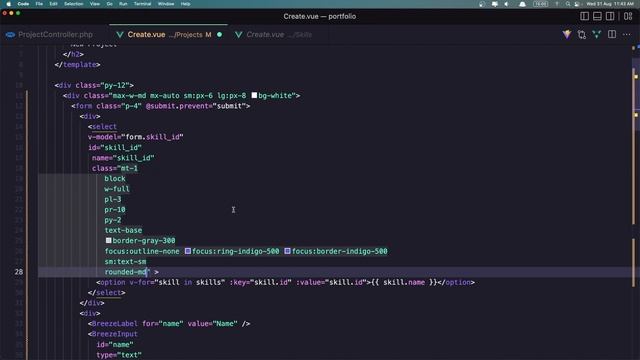Open the File menu

tap(39, 4)
